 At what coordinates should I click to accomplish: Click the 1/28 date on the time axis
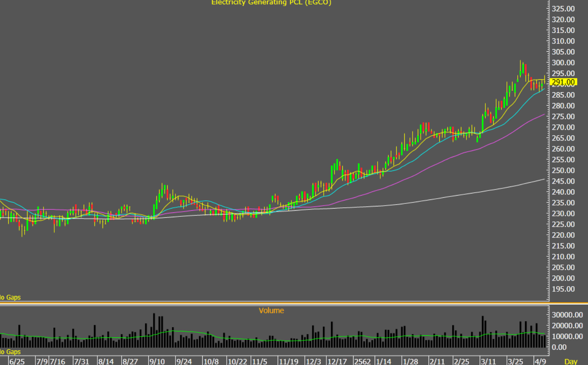pos(410,361)
